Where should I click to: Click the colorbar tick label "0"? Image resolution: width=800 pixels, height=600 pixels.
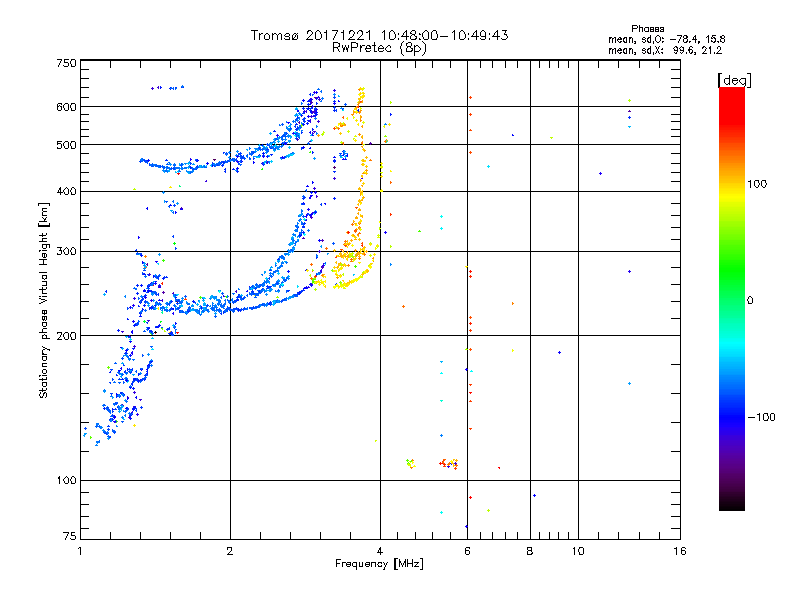[x=750, y=300]
